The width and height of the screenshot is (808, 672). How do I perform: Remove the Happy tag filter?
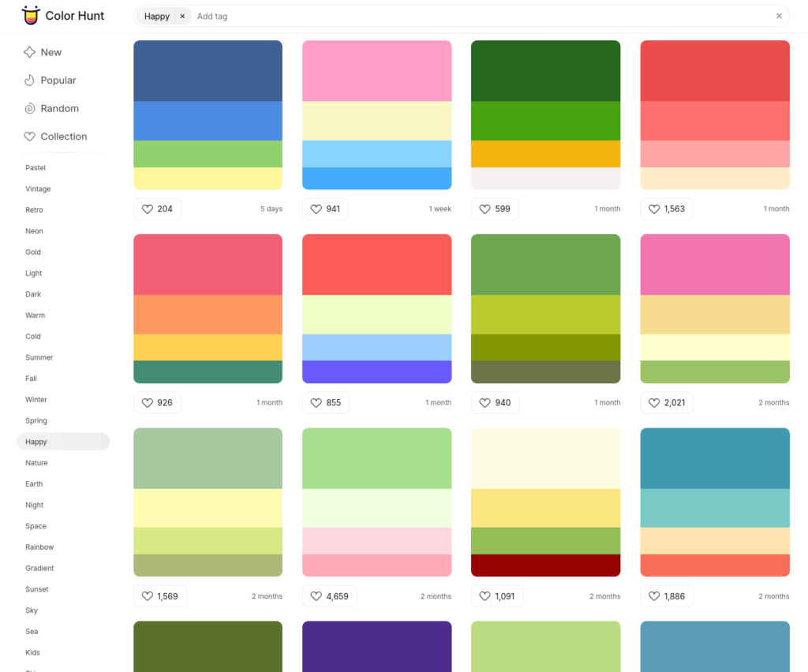pos(181,15)
